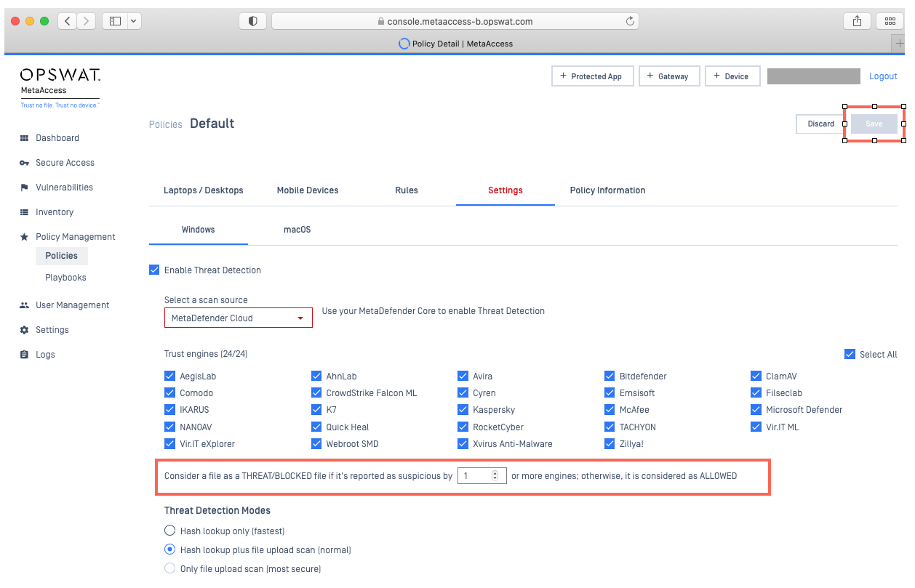Screen dimensions: 915x588
Task: Go to Vulnerabilities in the sidebar
Action: [x=64, y=188]
